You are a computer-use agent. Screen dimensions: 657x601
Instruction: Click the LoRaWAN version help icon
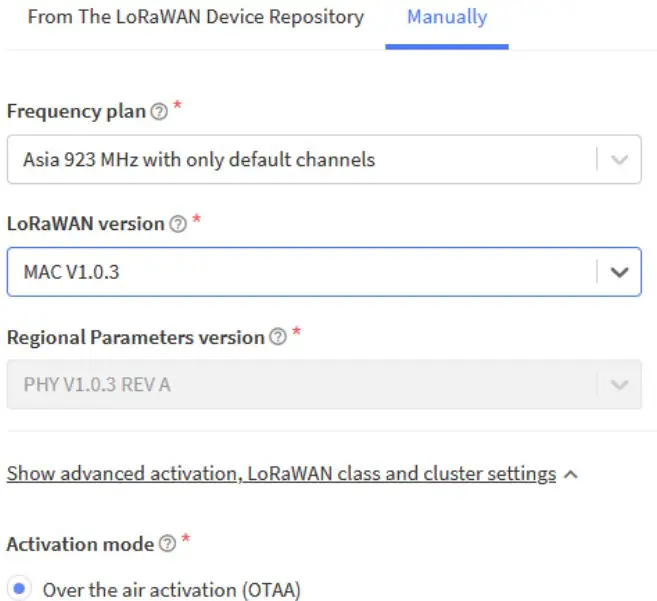pyautogui.click(x=177, y=225)
